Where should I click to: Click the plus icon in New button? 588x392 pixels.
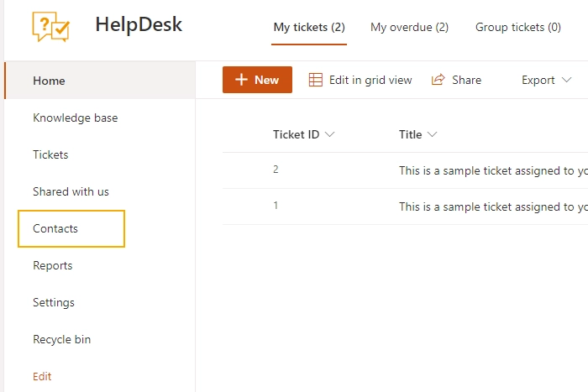click(x=241, y=80)
